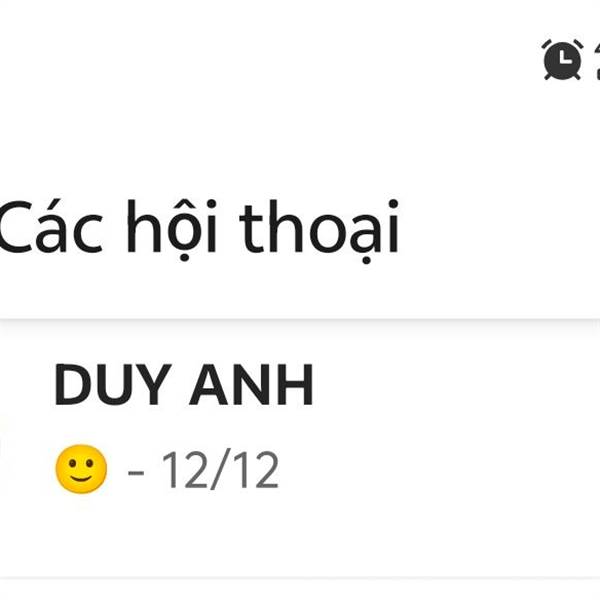600x600 pixels.
Task: Open the DUY ANH conversation
Action: [x=300, y=448]
